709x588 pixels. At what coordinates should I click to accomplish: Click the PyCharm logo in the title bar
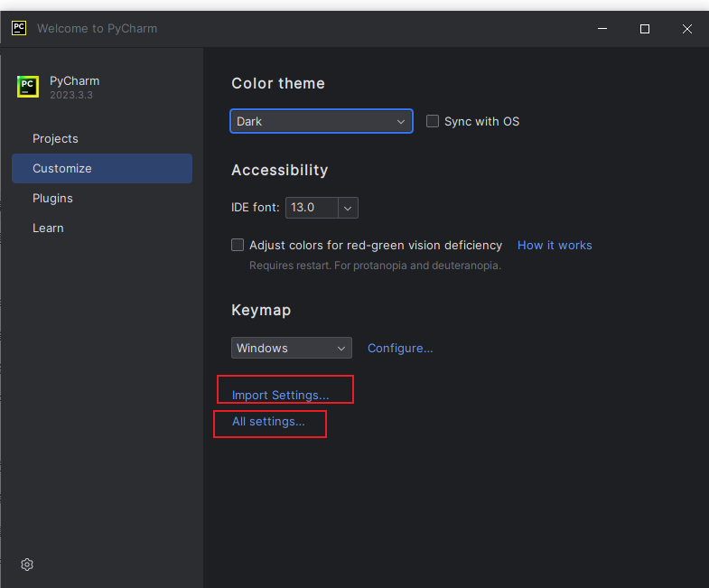[19, 28]
